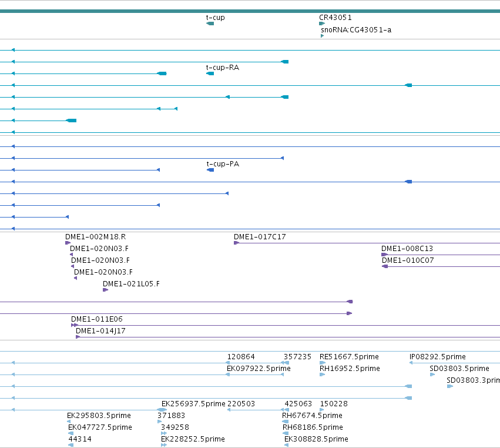
Task: Select the DME1-017C17 label
Action: tap(260, 237)
